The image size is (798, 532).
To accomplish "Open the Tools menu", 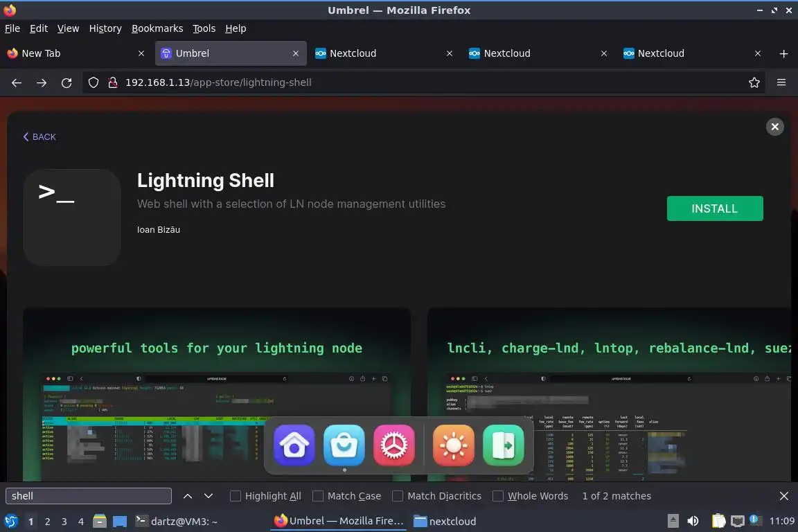I will click(x=204, y=28).
